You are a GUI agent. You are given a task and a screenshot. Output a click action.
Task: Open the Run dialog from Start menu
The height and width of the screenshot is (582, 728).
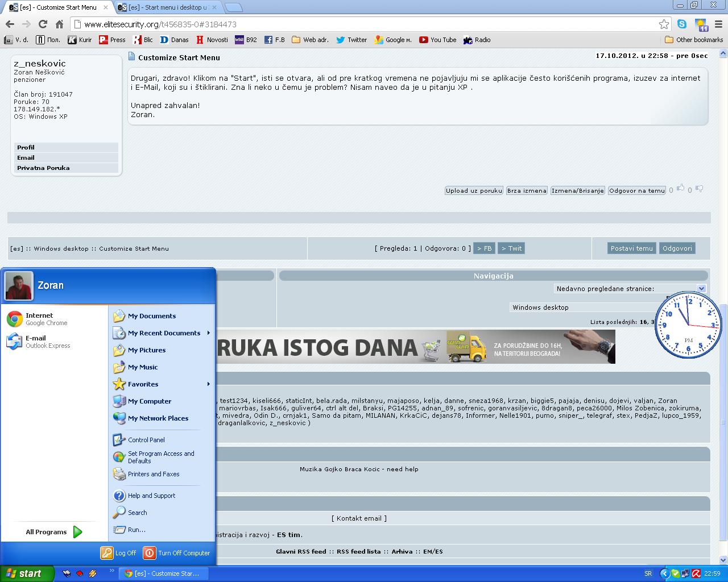click(162, 530)
